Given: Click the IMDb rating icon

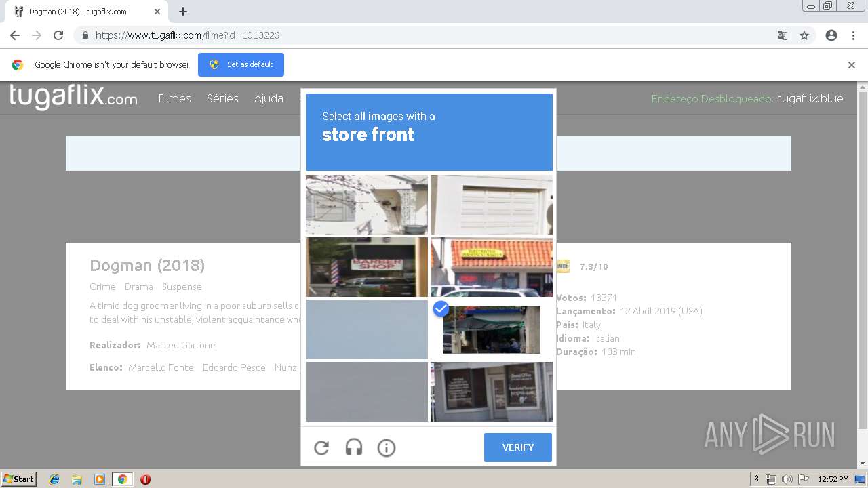Looking at the screenshot, I should pos(563,266).
